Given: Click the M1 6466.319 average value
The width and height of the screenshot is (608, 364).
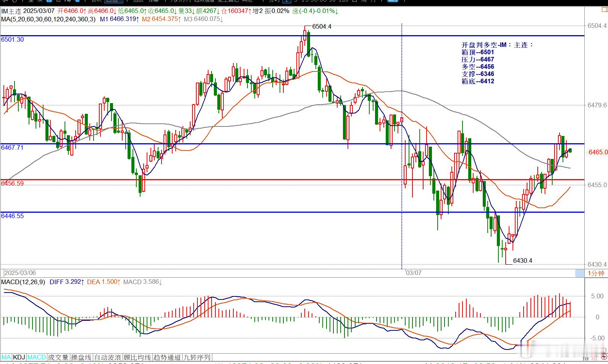Looking at the screenshot, I should tap(119, 19).
